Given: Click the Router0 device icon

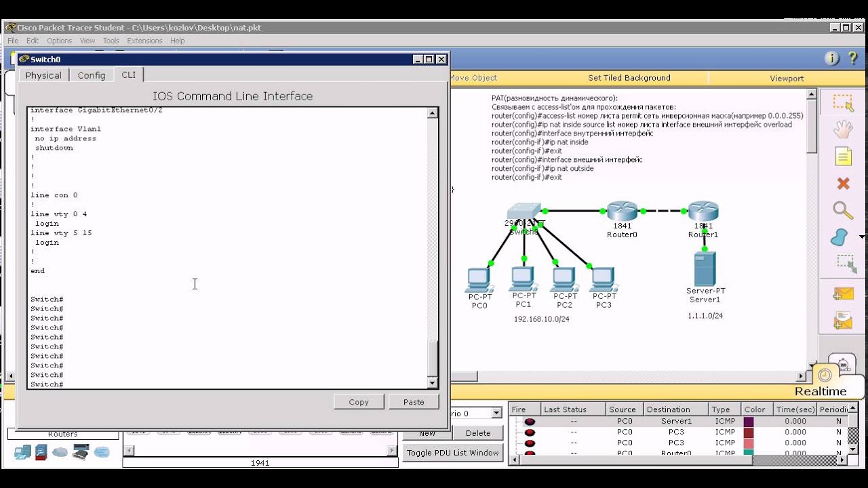Looking at the screenshot, I should coord(622,211).
